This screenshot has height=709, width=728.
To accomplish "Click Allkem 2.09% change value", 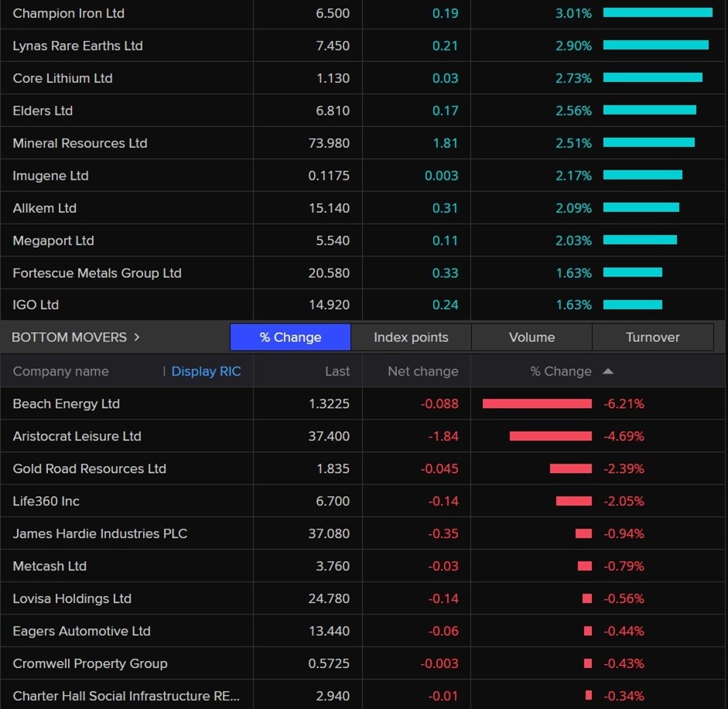I will coord(574,208).
